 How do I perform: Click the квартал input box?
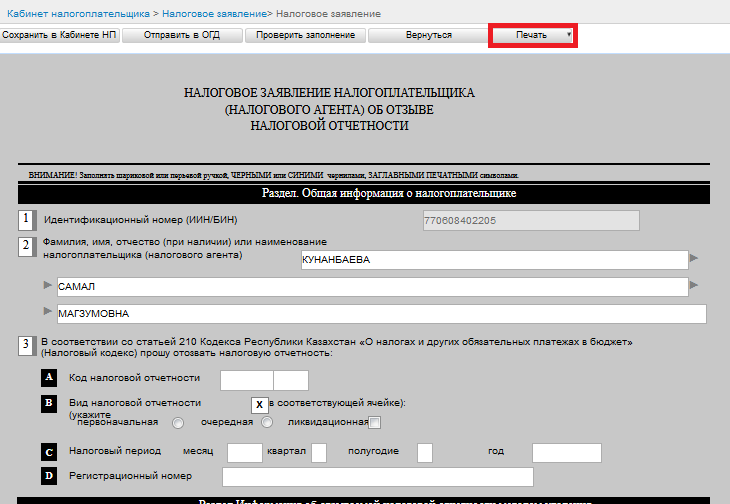(319, 453)
